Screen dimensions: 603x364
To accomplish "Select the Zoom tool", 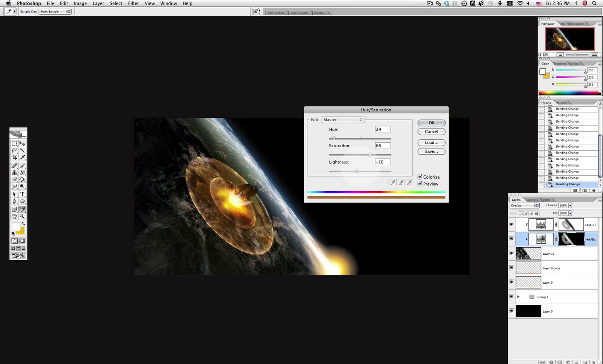I will tap(22, 216).
